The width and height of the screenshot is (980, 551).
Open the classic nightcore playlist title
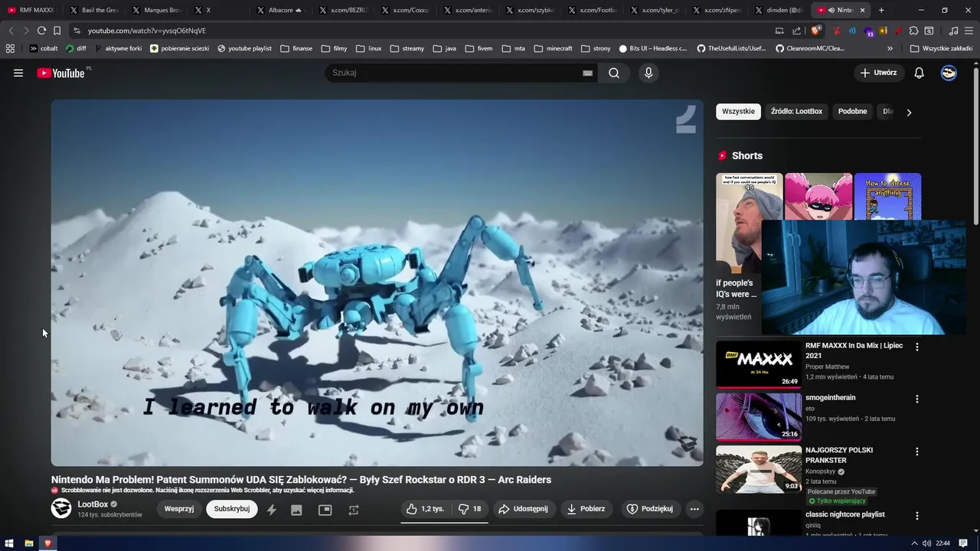[x=845, y=514]
